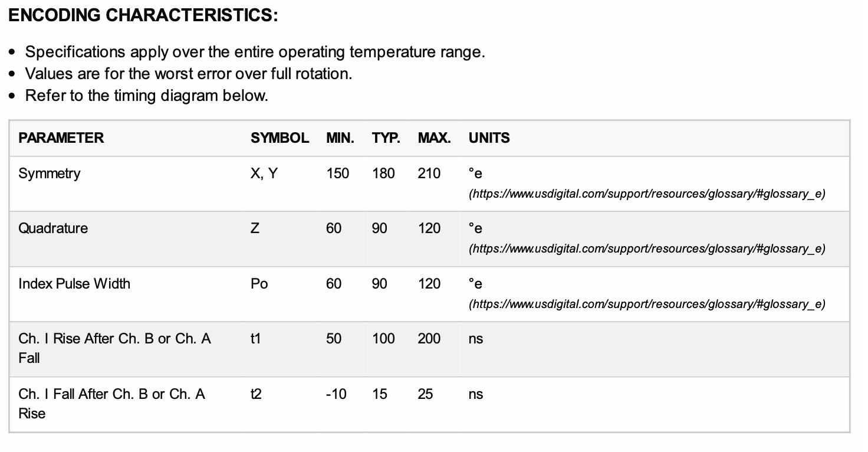Click the ENCODING CHARACTERISTICS heading
The height and width of the screenshot is (452, 868).
pyautogui.click(x=143, y=16)
